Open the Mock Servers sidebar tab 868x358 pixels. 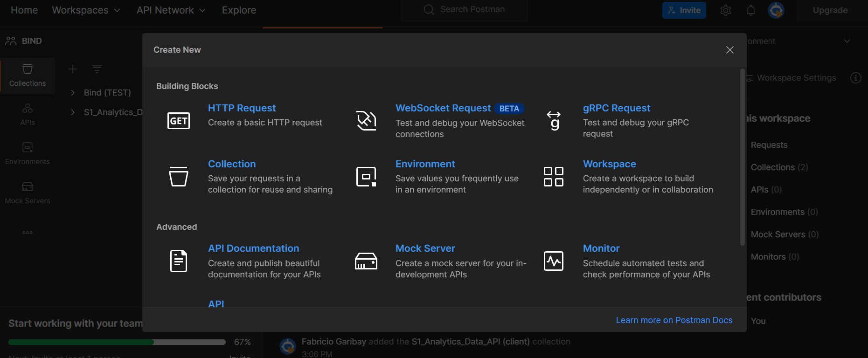tap(28, 193)
